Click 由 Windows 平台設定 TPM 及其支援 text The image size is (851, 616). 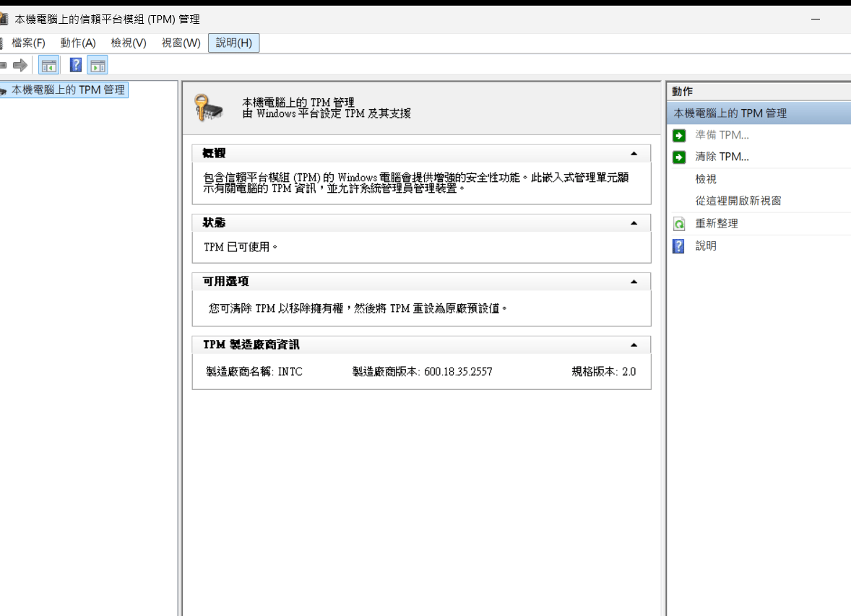point(327,113)
